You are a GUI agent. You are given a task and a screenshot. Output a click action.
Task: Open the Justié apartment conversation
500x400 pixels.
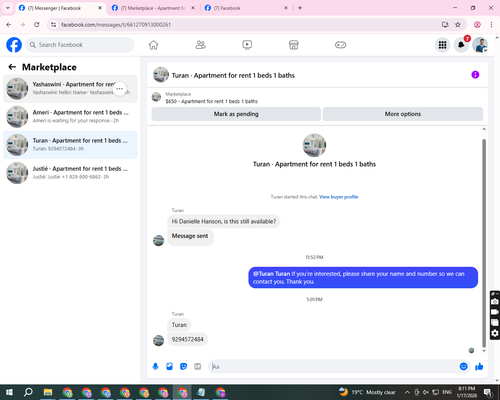tap(70, 173)
